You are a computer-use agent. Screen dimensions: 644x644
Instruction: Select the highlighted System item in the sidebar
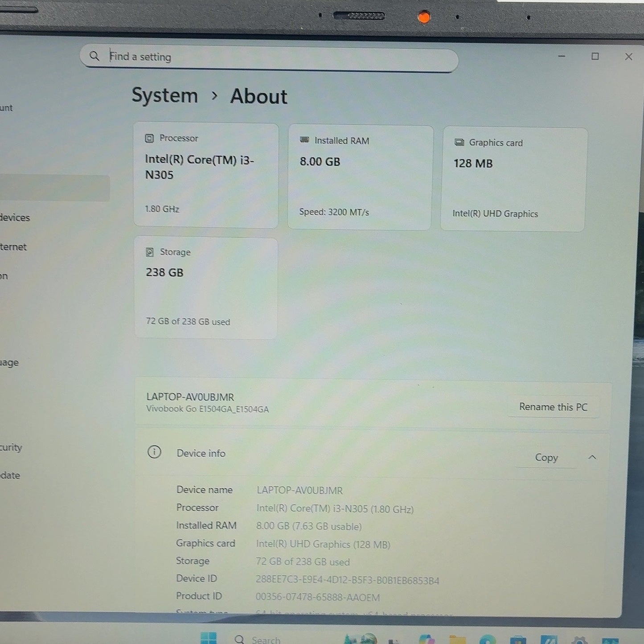[54, 188]
